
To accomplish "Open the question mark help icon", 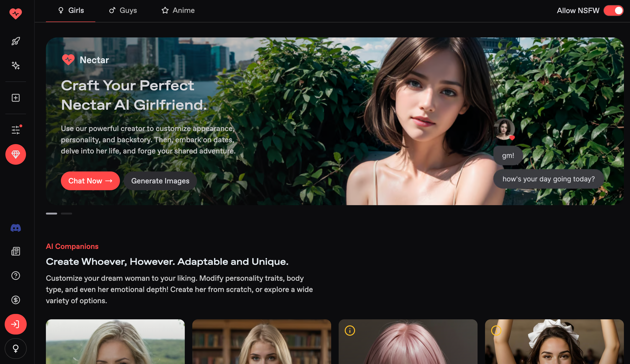I will pyautogui.click(x=15, y=276).
